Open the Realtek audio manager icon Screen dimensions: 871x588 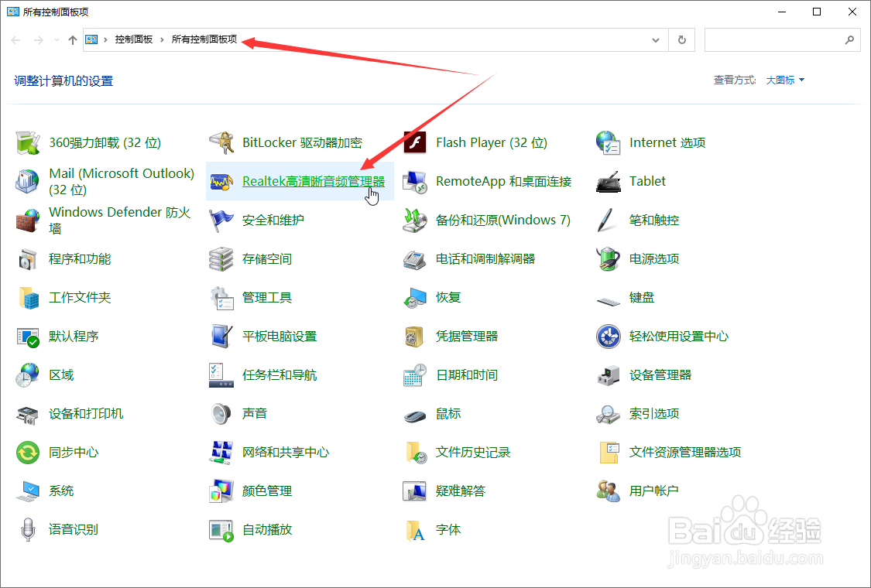[221, 182]
